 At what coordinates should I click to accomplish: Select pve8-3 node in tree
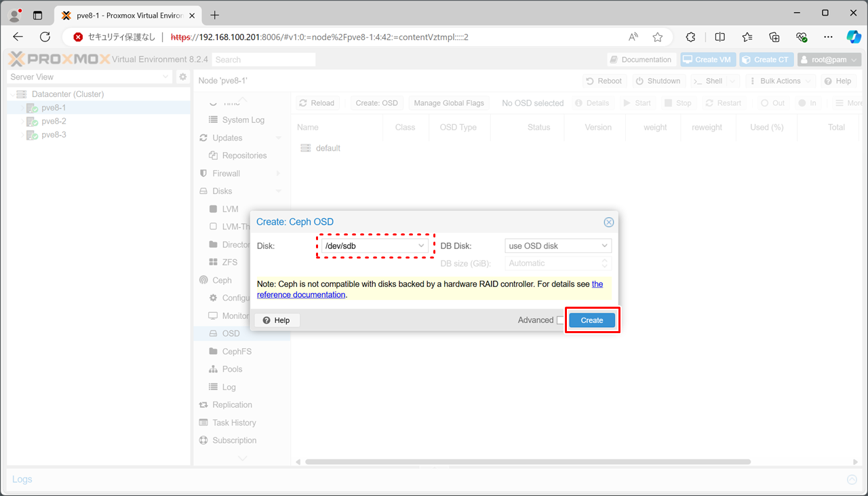[x=54, y=135]
